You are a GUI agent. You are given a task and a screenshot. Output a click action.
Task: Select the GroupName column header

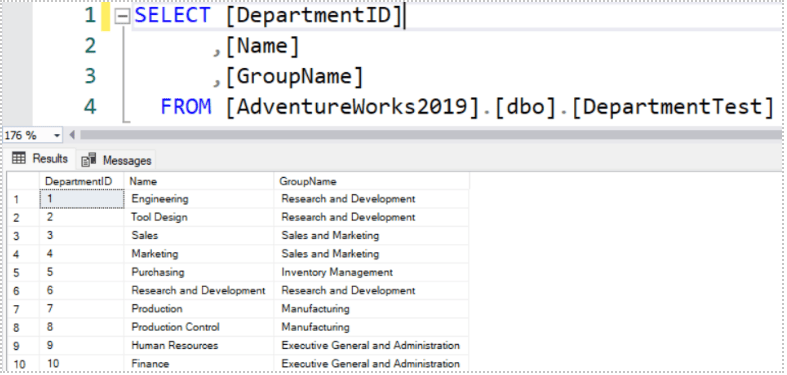(x=371, y=181)
